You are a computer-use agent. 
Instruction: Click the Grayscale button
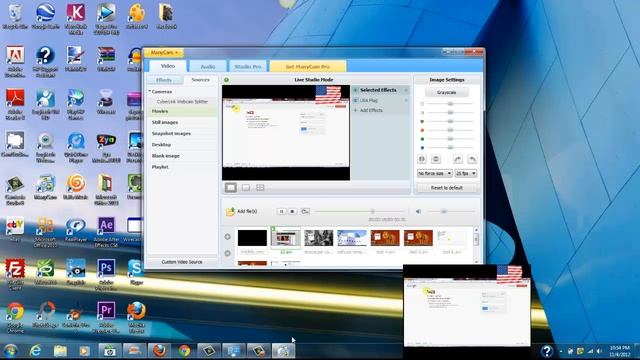click(x=447, y=93)
